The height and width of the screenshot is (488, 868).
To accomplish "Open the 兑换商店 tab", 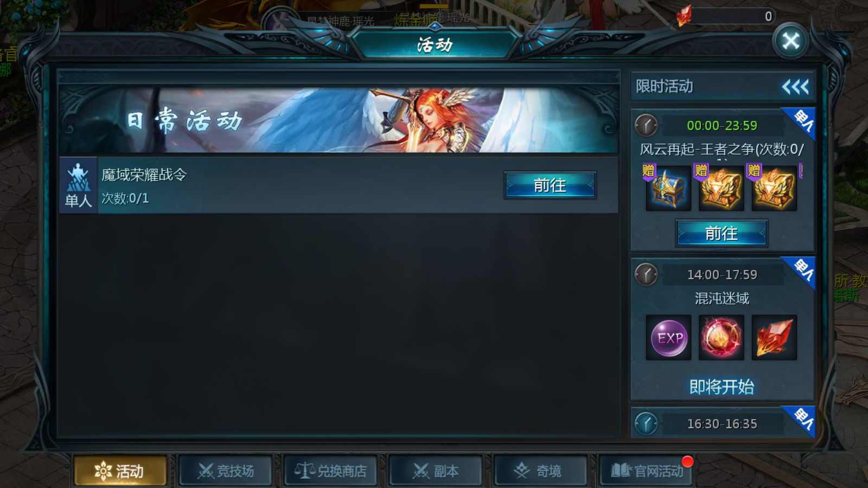I will click(330, 471).
